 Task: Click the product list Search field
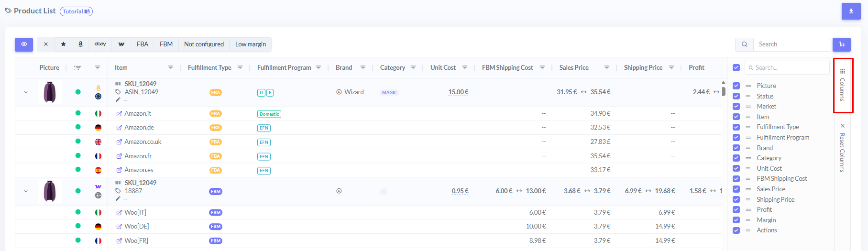[x=791, y=44]
